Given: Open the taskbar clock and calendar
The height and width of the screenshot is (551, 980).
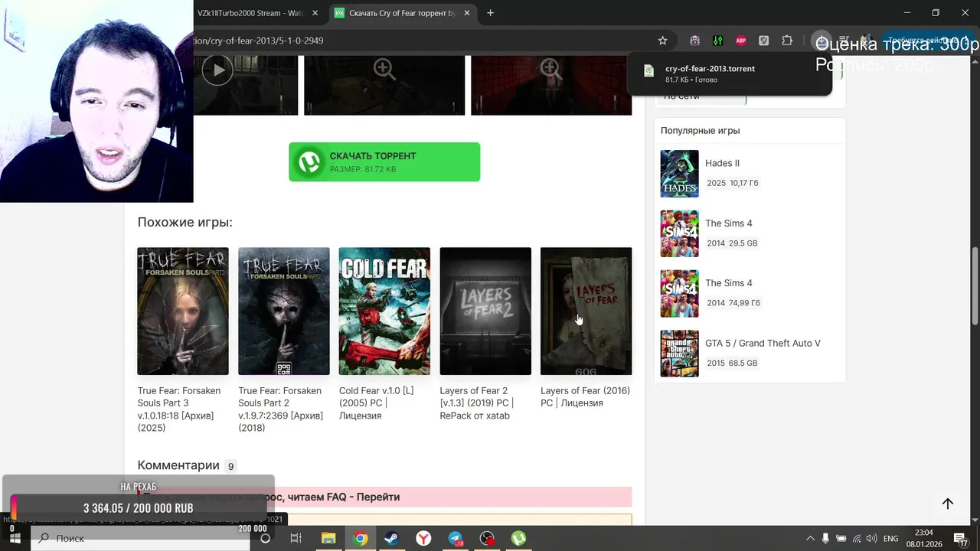Looking at the screenshot, I should (x=924, y=539).
